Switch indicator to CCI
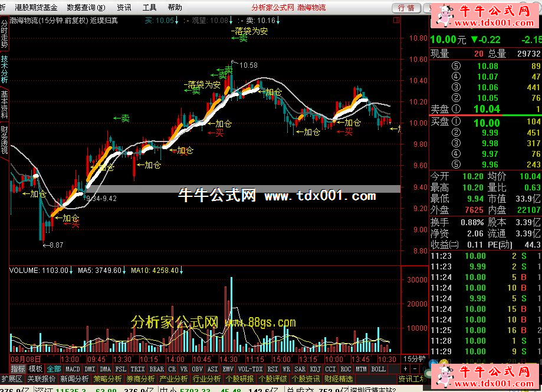 (x=330, y=369)
